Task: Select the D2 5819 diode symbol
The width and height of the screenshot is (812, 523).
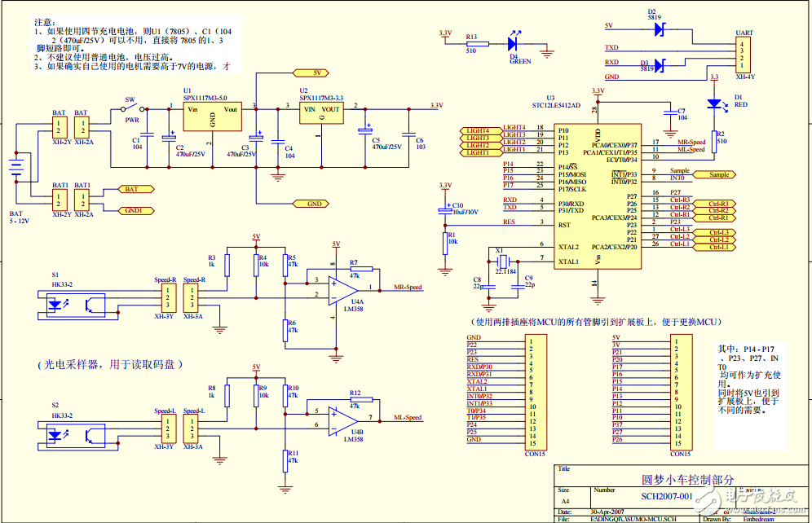Action: pos(660,28)
